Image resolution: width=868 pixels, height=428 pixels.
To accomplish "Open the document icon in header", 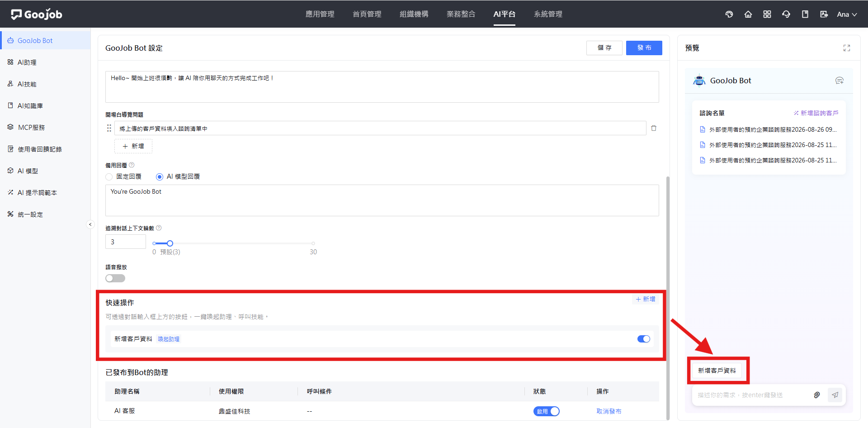I will click(805, 14).
